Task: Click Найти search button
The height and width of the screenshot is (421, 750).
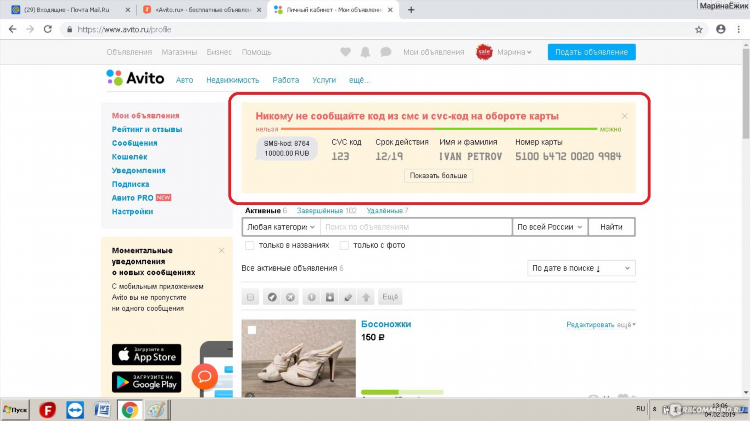Action: [x=611, y=227]
